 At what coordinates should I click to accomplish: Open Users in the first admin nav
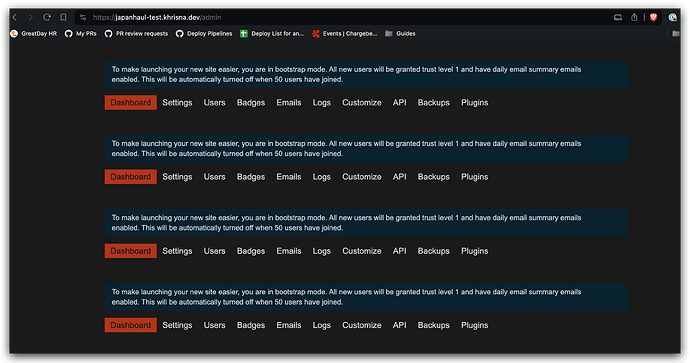tap(214, 103)
